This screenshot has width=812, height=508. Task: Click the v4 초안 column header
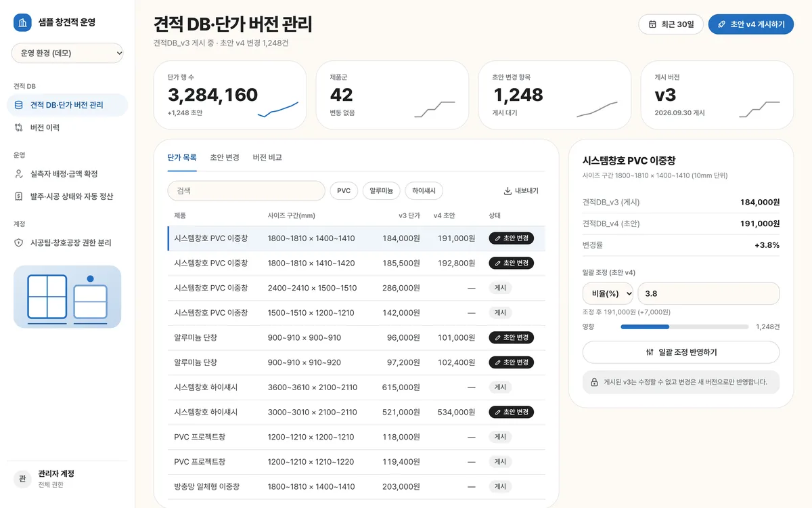444,215
